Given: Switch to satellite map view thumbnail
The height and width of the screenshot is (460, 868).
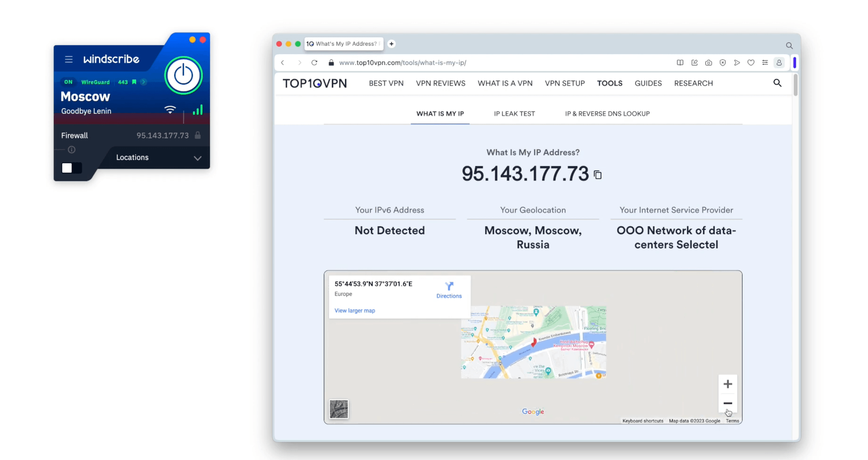Looking at the screenshot, I should click(x=339, y=409).
